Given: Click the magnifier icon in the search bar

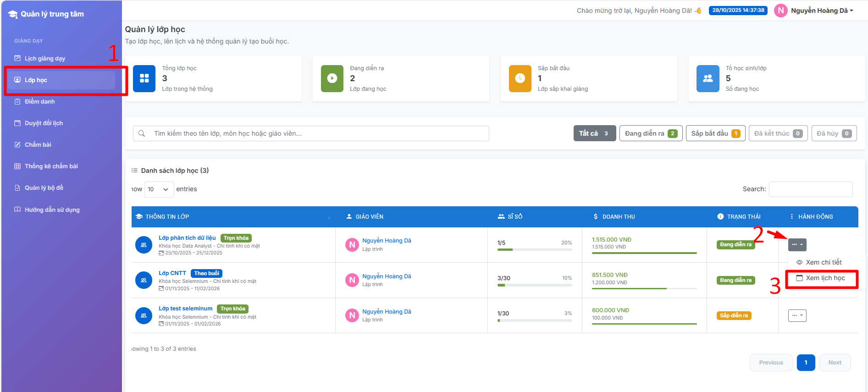Looking at the screenshot, I should (142, 133).
